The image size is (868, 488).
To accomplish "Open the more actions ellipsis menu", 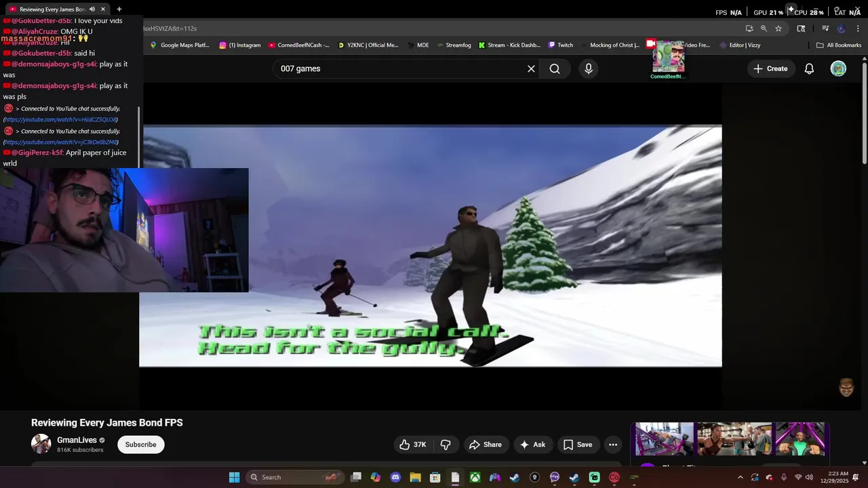I will coord(613,445).
